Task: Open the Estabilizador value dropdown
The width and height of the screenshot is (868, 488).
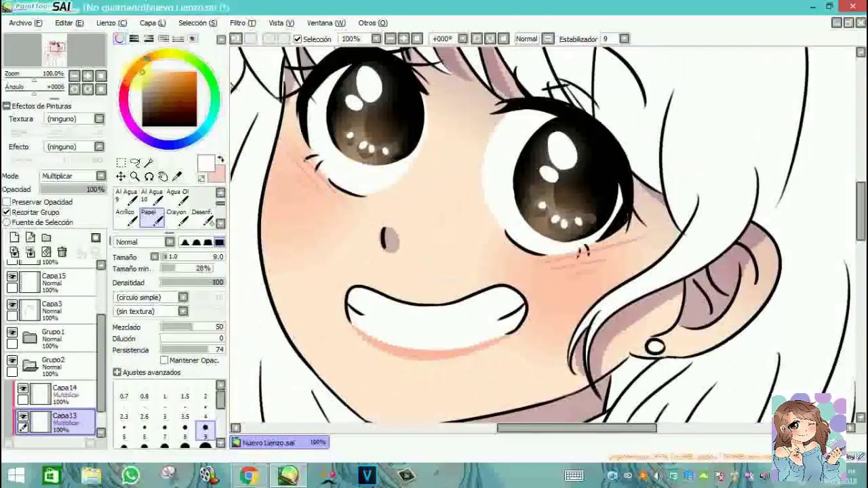Action: [x=625, y=39]
